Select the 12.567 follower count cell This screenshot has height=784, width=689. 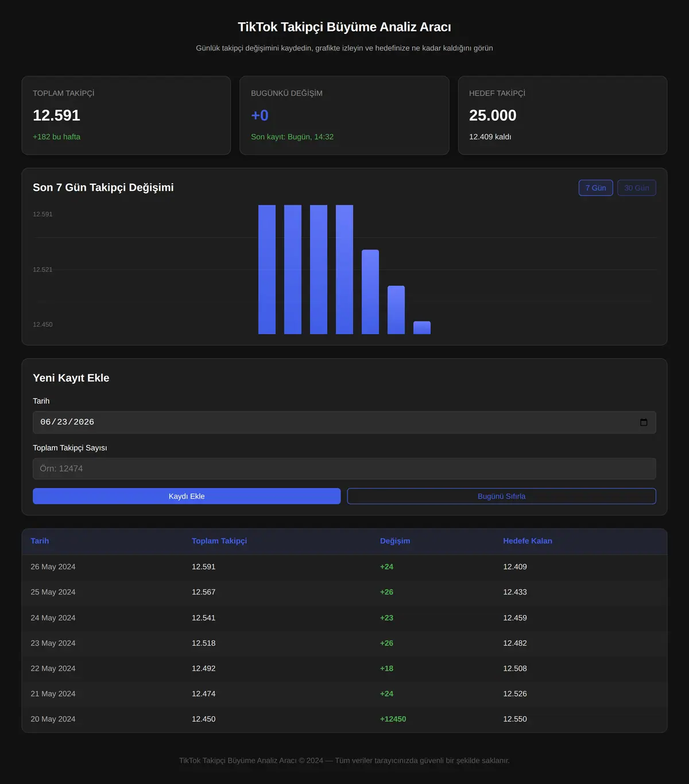coord(204,592)
